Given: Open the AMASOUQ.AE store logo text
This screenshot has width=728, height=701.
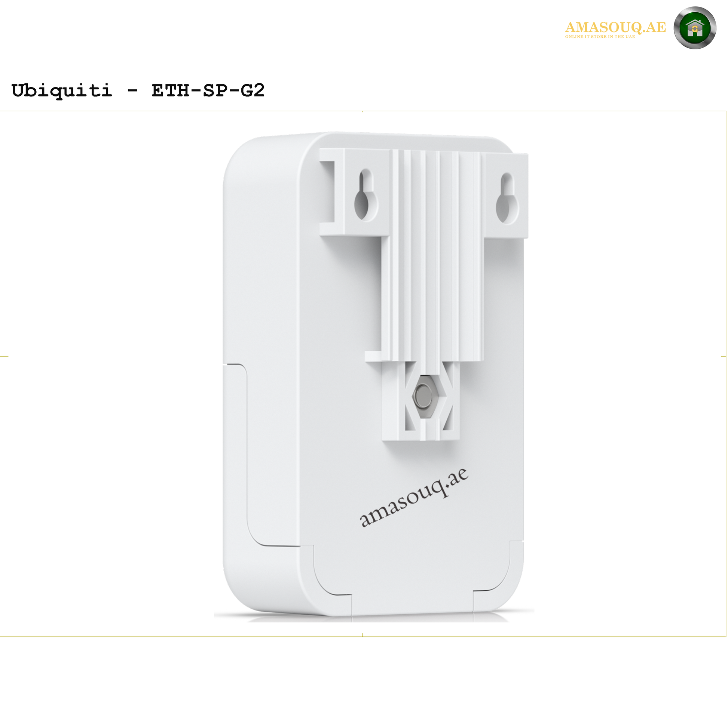Looking at the screenshot, I should (x=615, y=27).
